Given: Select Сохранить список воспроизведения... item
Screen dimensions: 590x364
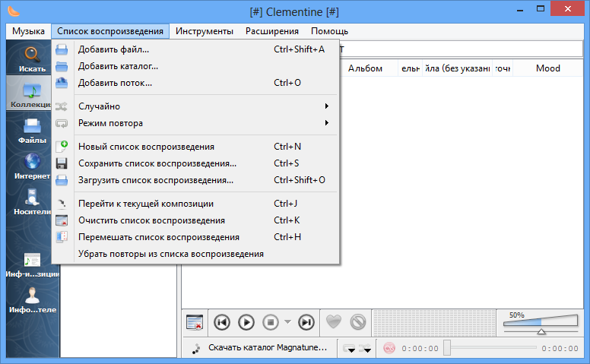Looking at the screenshot, I should 195,163.
